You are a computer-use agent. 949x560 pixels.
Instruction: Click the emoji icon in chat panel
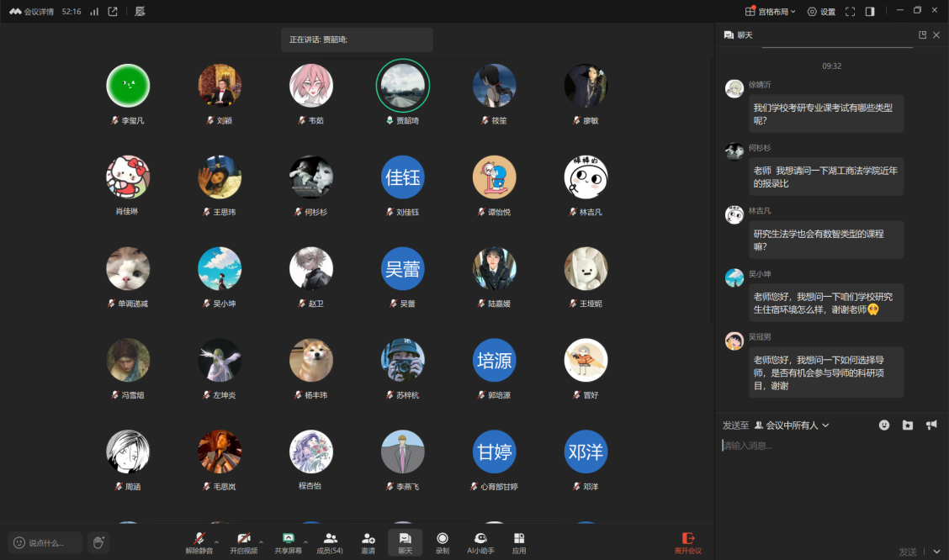point(884,425)
